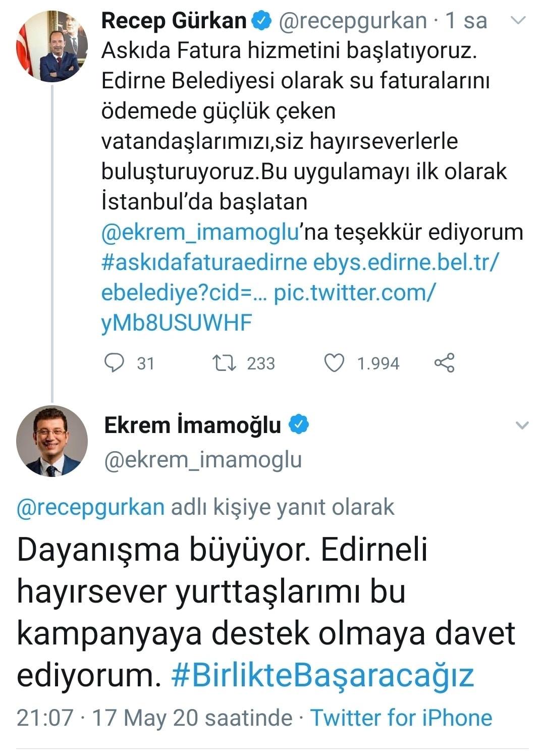Open @recepgurkan mention in the reply header

click(x=91, y=507)
